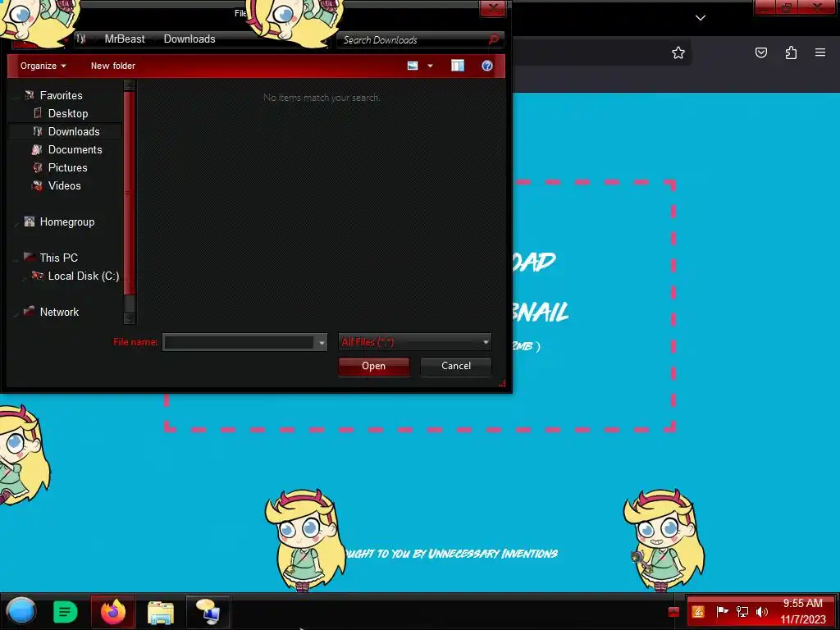This screenshot has height=630, width=840.
Task: Open the Start orb on taskbar
Action: click(x=21, y=611)
